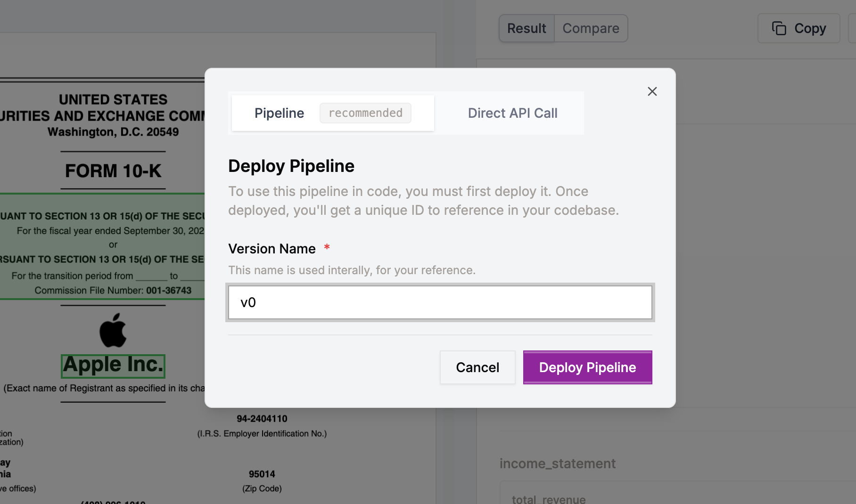Select the v0 text in the version field

point(248,302)
